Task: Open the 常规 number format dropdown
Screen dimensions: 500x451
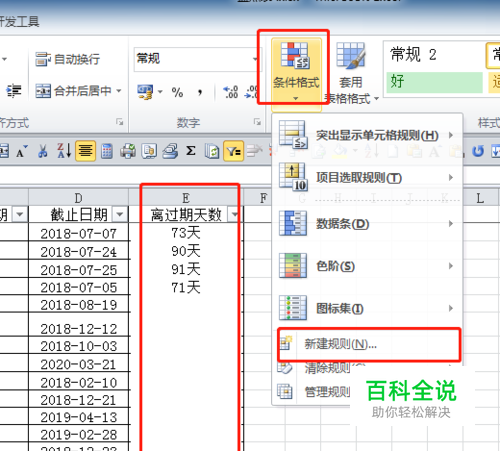Action: click(x=256, y=59)
